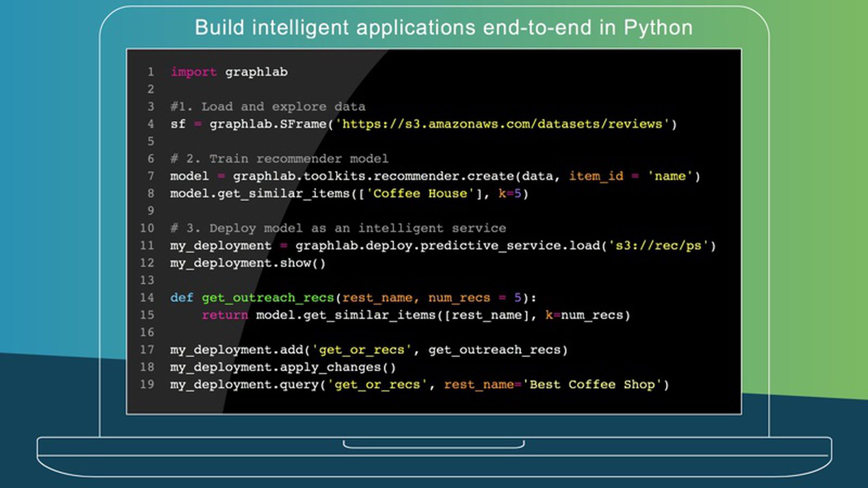Click the blue "def" keyword

pyautogui.click(x=181, y=298)
